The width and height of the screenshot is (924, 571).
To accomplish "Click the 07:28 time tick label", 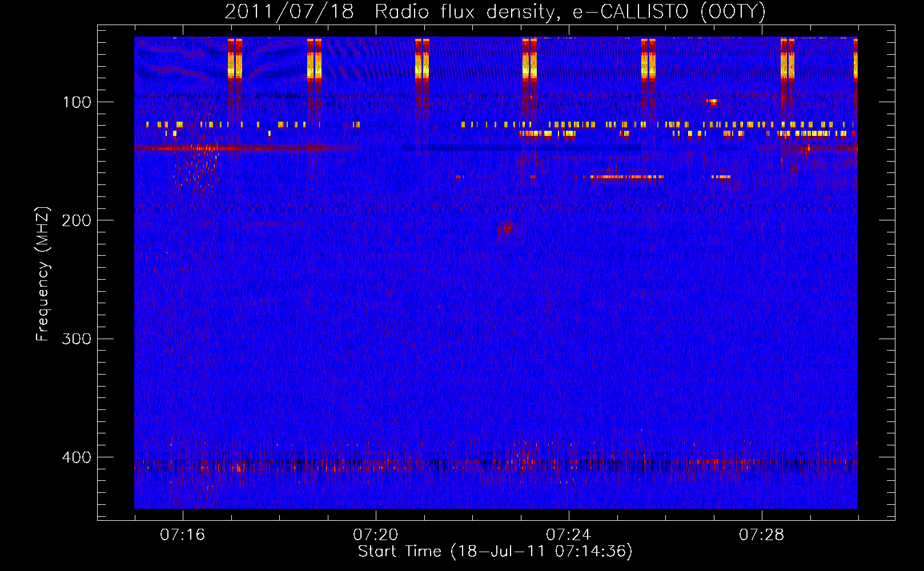I will [761, 535].
